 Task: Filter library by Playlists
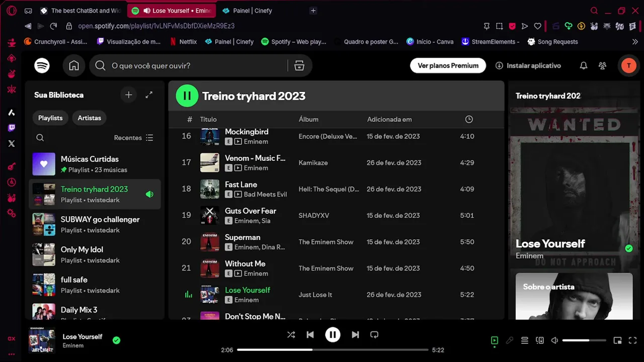click(50, 118)
